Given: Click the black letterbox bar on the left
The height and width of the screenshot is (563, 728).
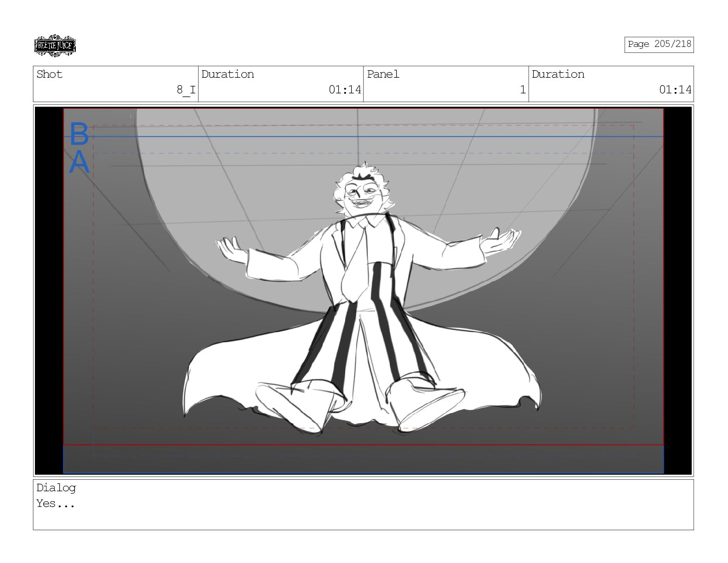Looking at the screenshot, I should tap(49, 290).
